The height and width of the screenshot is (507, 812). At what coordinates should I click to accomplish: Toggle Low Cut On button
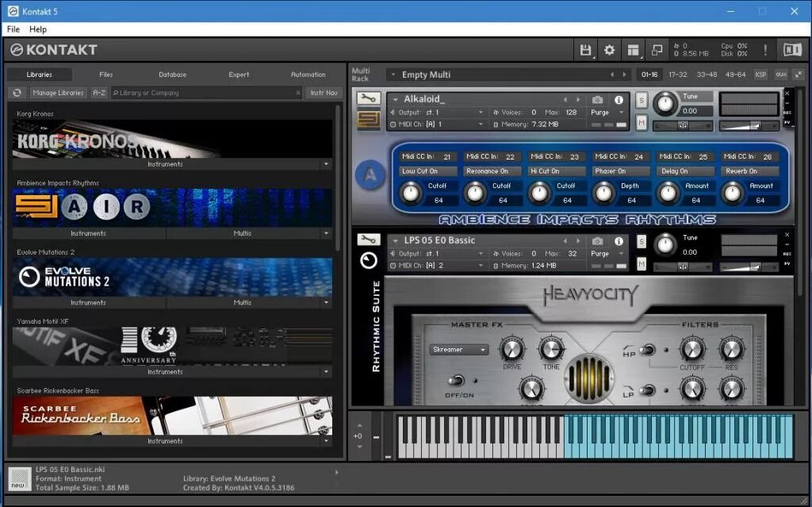coord(427,171)
